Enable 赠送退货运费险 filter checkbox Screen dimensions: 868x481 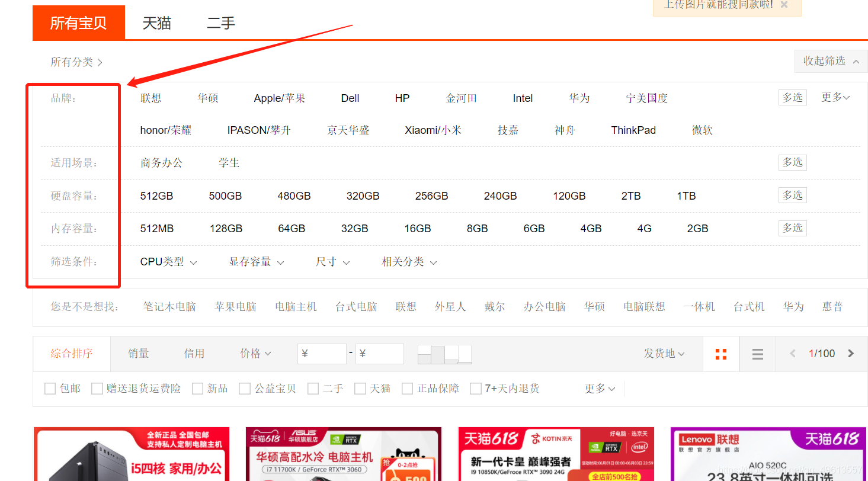click(x=97, y=389)
